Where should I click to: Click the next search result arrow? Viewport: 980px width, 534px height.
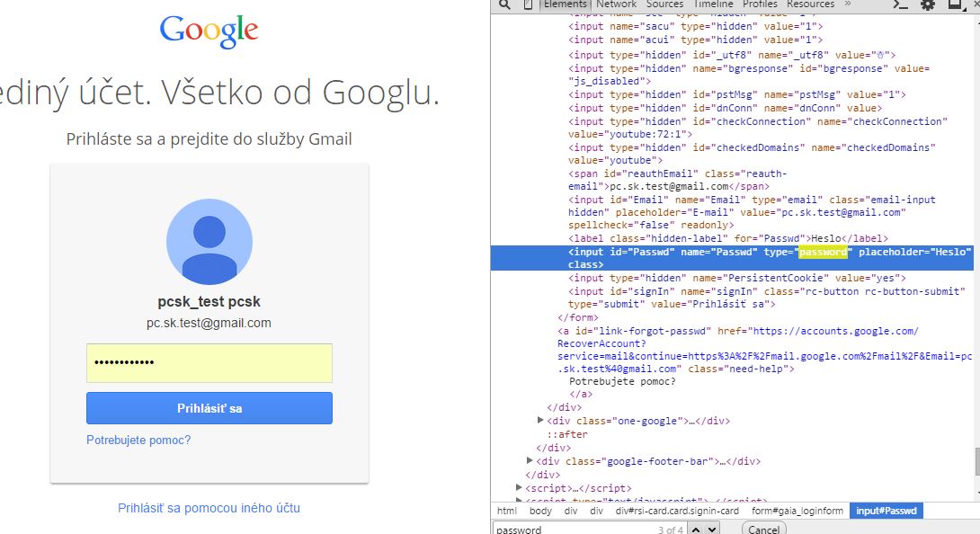(x=712, y=529)
